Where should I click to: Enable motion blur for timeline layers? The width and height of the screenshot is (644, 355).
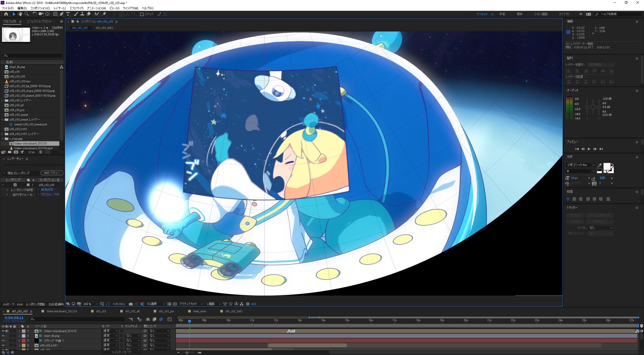tap(161, 319)
